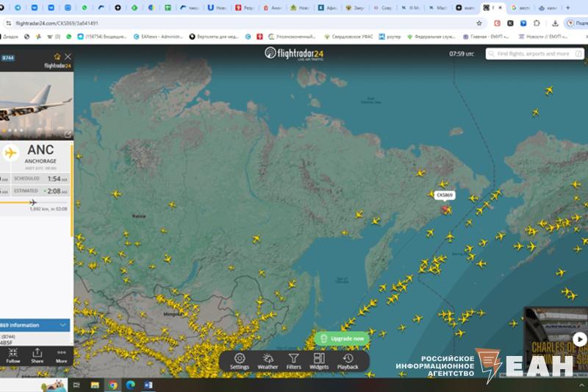Open the Weather layer icon
This screenshot has width=588, height=392.
(x=268, y=360)
